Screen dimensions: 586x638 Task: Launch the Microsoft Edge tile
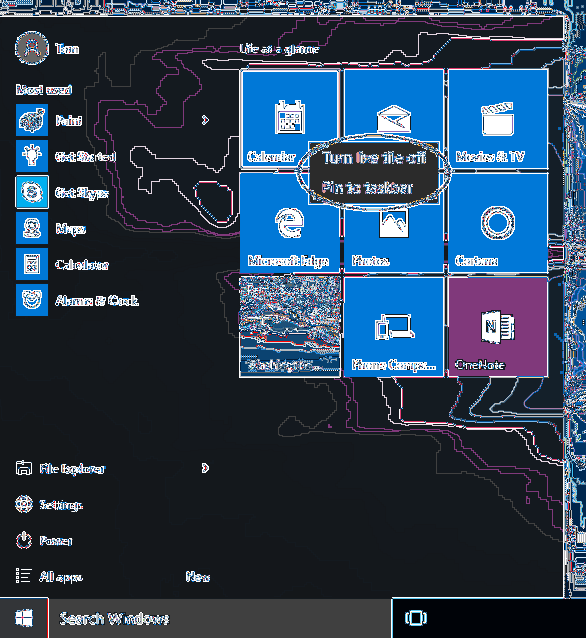pyautogui.click(x=289, y=223)
